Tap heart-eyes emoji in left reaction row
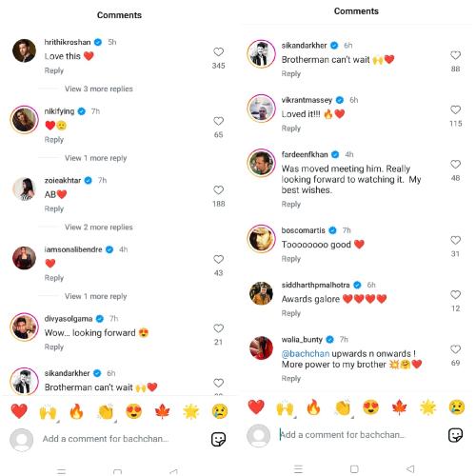 pyautogui.click(x=134, y=411)
